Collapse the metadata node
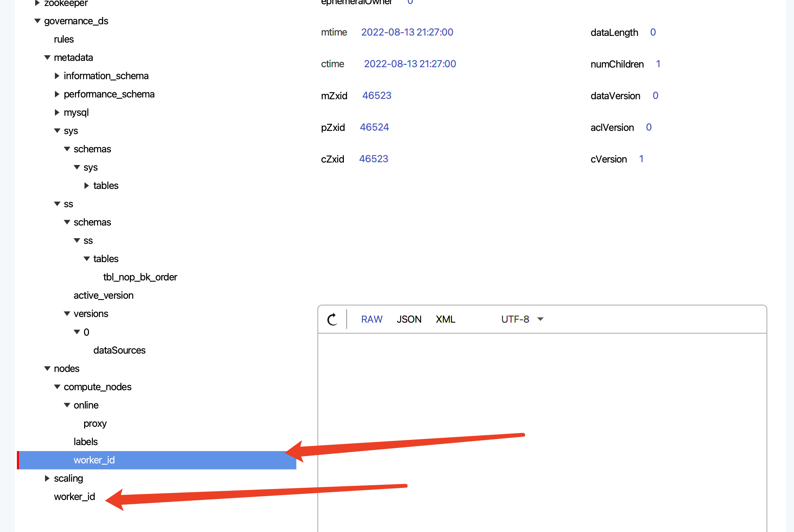The width and height of the screenshot is (794, 532). coord(47,57)
